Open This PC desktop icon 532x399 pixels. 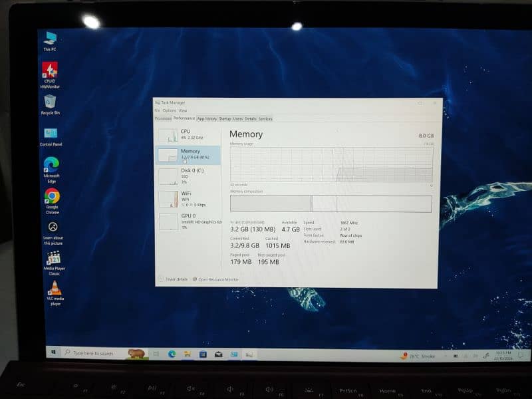tap(50, 38)
